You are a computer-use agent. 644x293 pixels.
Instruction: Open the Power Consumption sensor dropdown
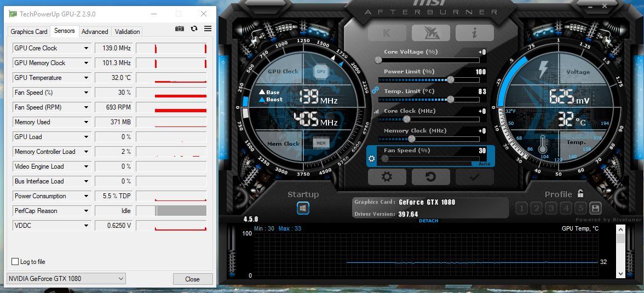pyautogui.click(x=87, y=196)
